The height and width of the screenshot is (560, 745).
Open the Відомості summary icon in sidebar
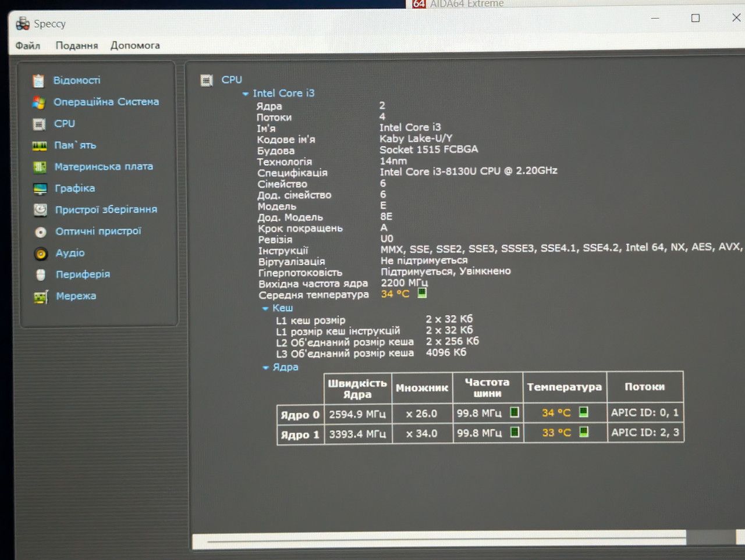(x=38, y=81)
